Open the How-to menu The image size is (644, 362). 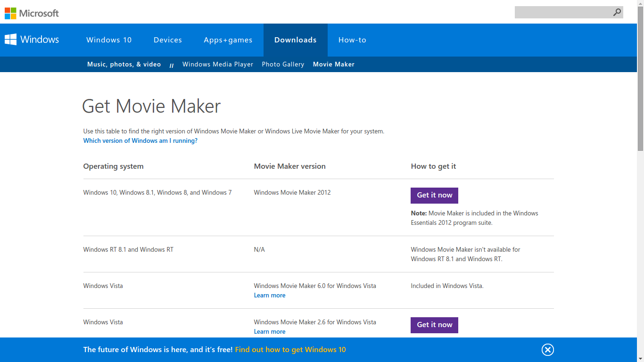point(352,40)
